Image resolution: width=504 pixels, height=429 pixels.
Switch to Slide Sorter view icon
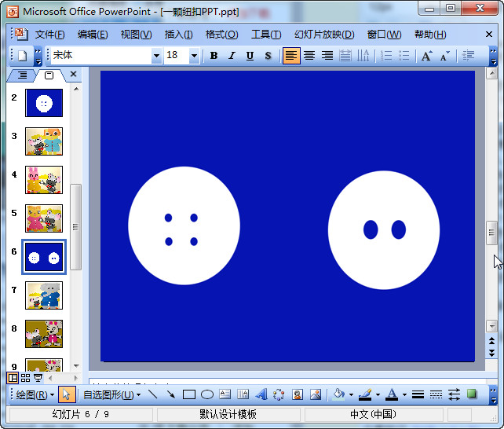(x=25, y=378)
